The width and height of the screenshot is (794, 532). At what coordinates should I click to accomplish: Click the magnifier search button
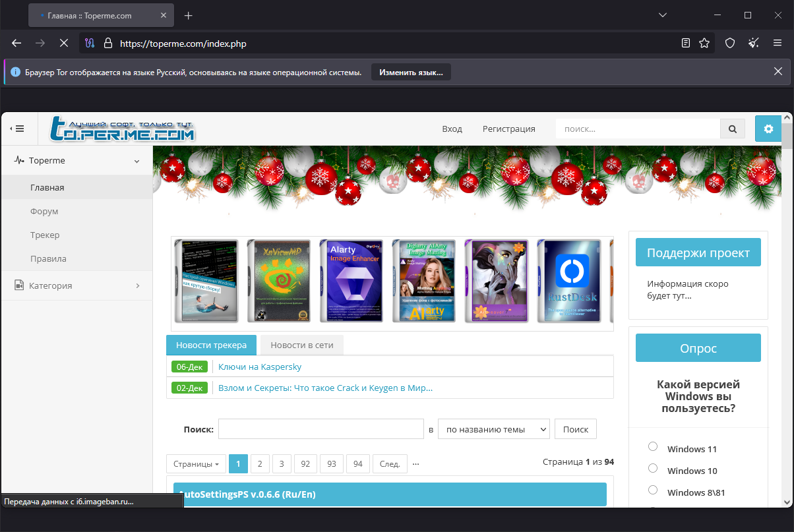pyautogui.click(x=732, y=129)
